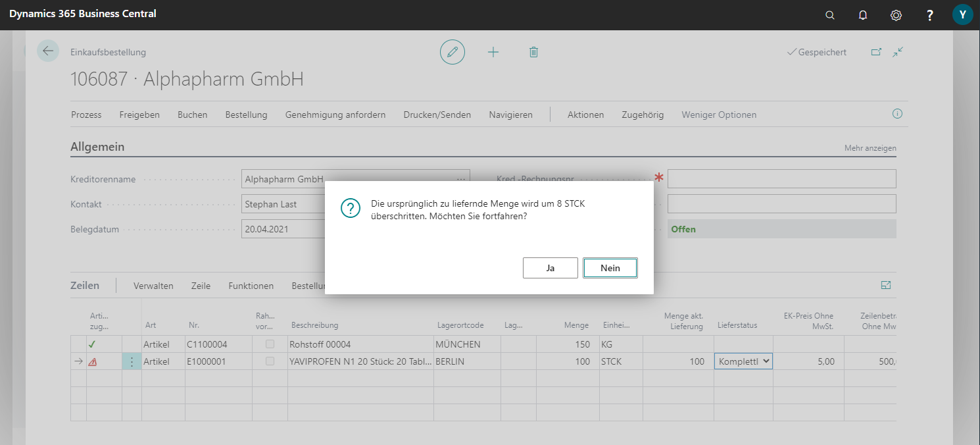Open the notifications bell

pos(863,15)
